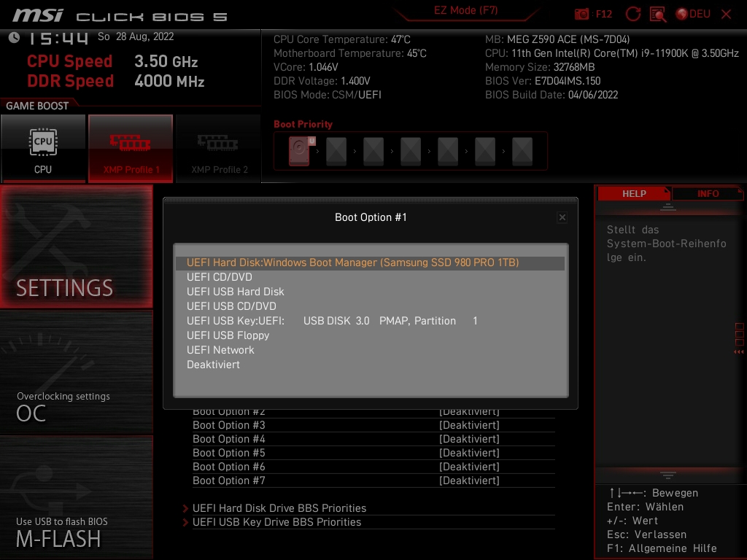The image size is (747, 560).
Task: Click the CPU Core Temperature 47°C reading
Action: pyautogui.click(x=341, y=39)
